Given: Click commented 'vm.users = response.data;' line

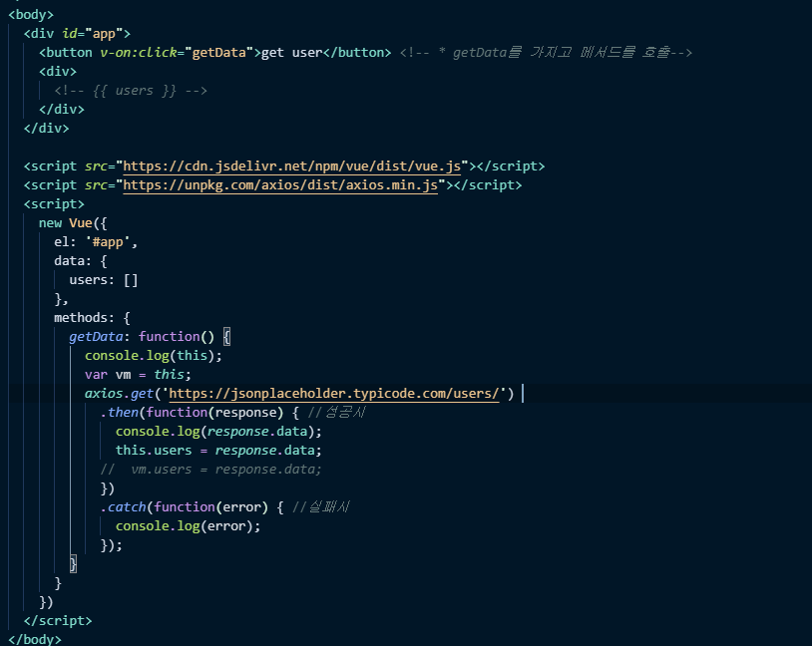Looking at the screenshot, I should click(210, 469).
